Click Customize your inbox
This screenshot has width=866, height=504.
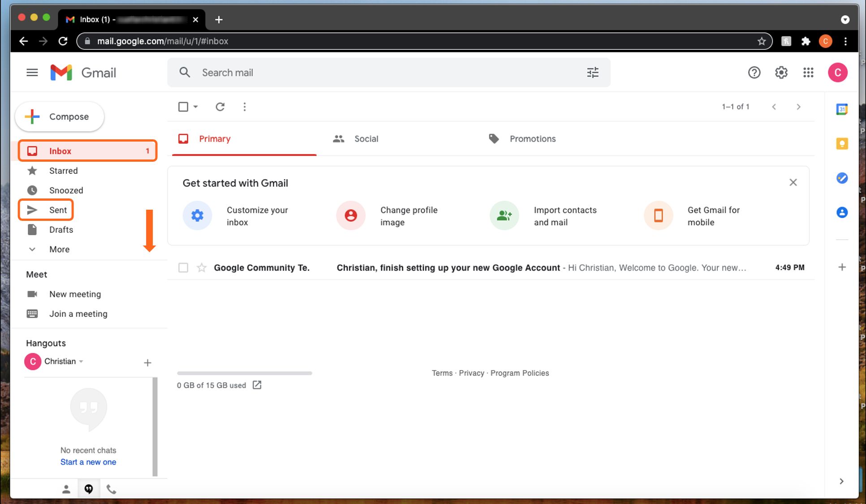[x=235, y=216]
